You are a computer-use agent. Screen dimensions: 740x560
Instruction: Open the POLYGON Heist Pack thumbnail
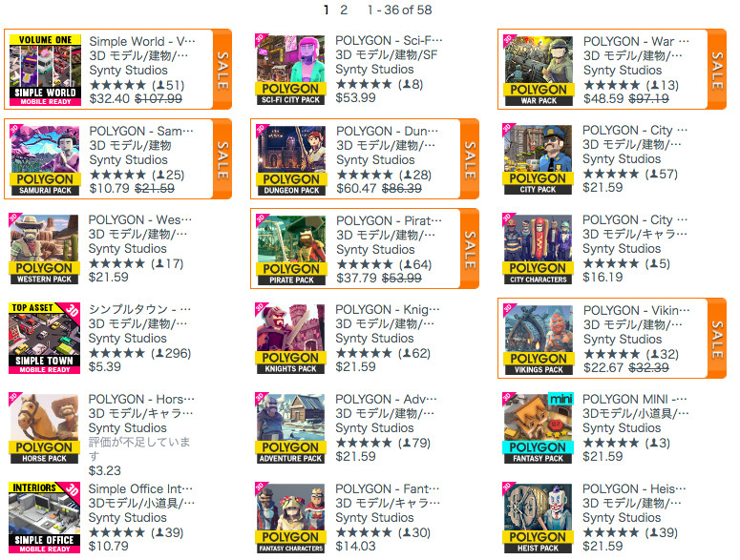pos(538,518)
